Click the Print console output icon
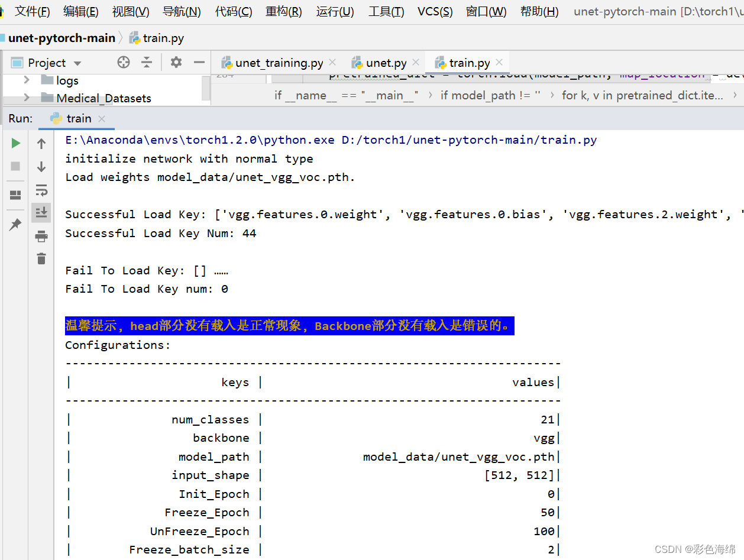The width and height of the screenshot is (744, 560). coord(41,235)
